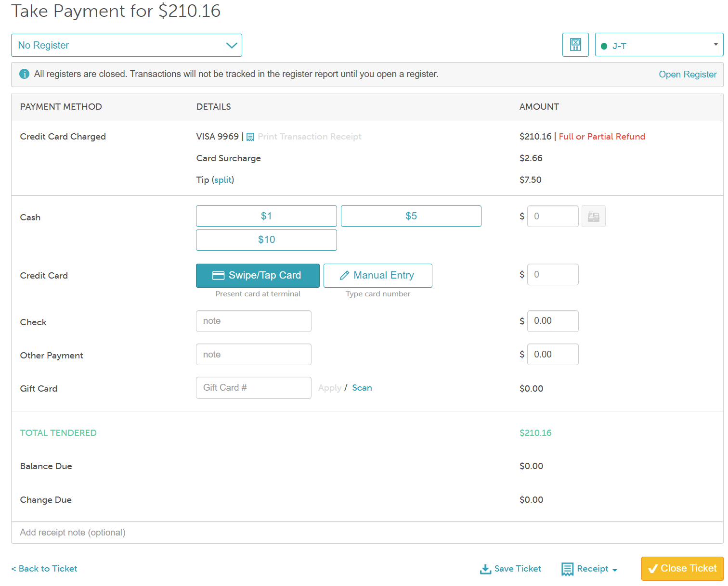
Task: Click Scan for gift card
Action: click(x=362, y=388)
